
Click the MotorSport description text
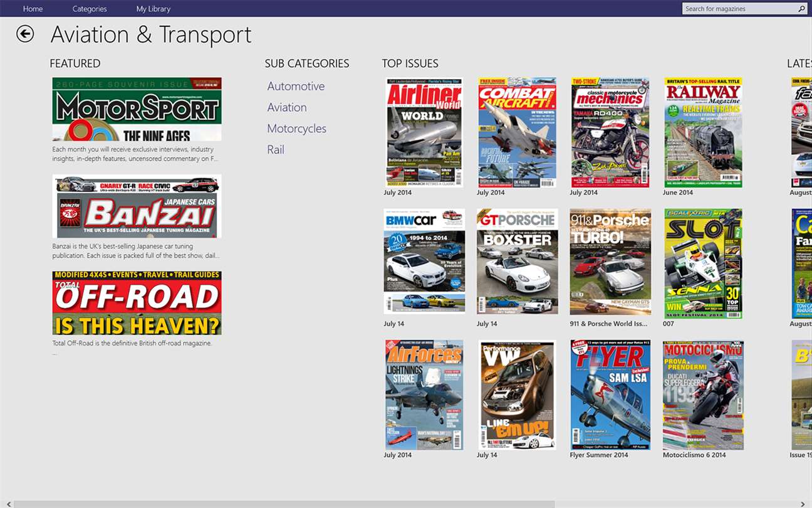coord(135,154)
